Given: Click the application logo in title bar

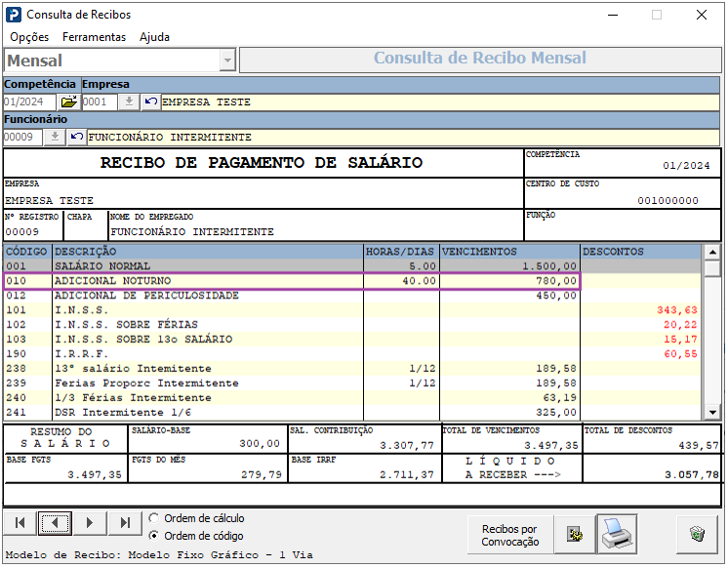Looking at the screenshot, I should 14,15.
